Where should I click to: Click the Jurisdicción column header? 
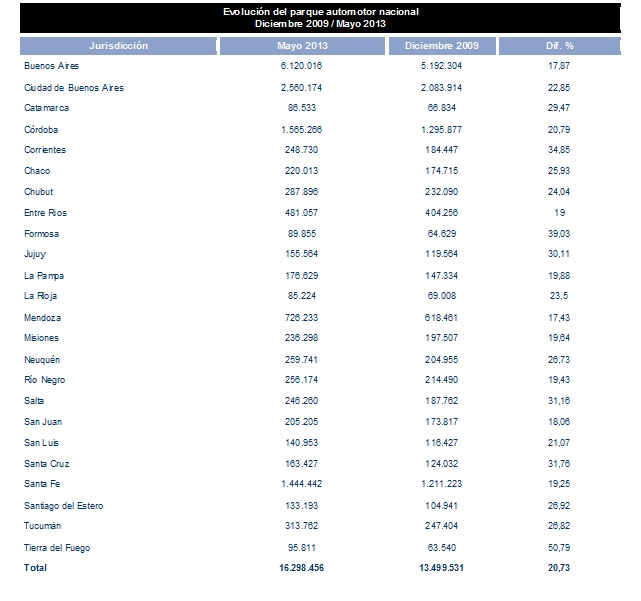[119, 46]
